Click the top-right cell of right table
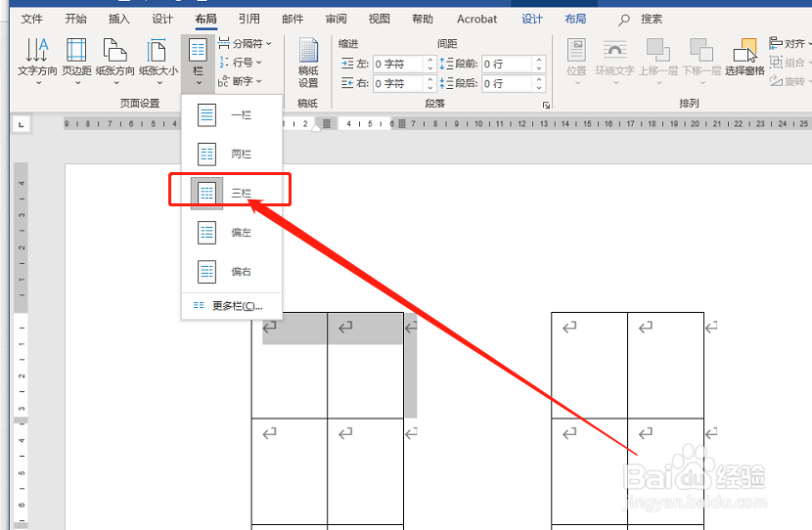Image resolution: width=812 pixels, height=530 pixels. [665, 366]
